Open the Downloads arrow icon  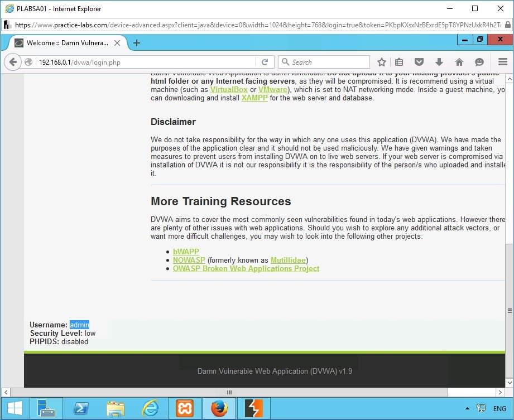[x=439, y=62]
